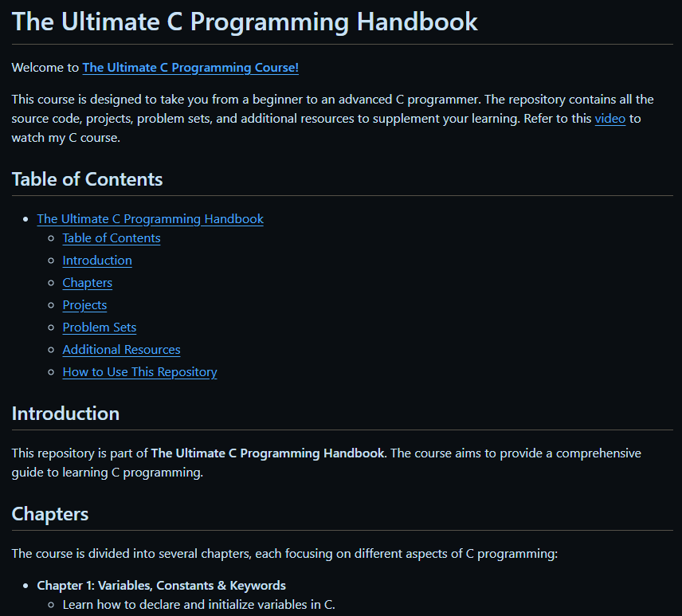This screenshot has height=616, width=682.
Task: Click 'This course is designed to take you' paragraph
Action: 333,119
